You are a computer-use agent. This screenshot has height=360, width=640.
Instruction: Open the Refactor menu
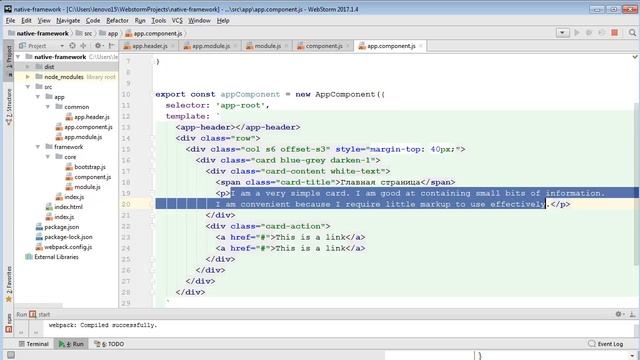click(x=117, y=20)
